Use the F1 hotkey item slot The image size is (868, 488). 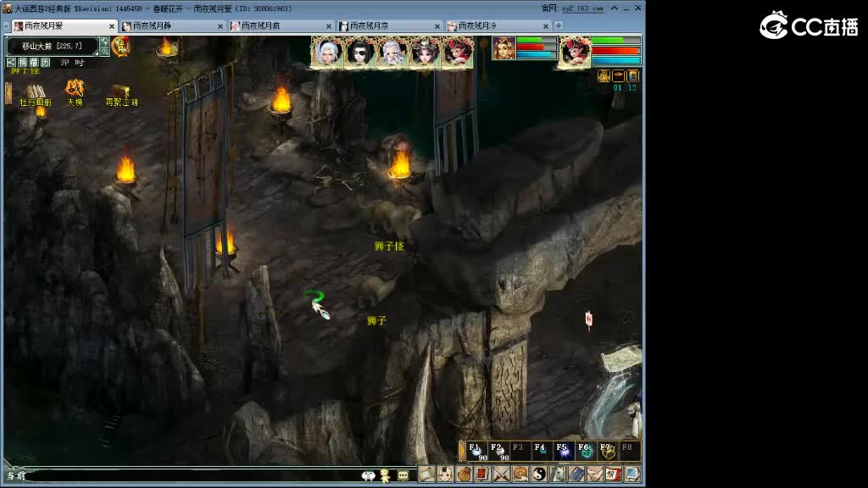pos(476,451)
